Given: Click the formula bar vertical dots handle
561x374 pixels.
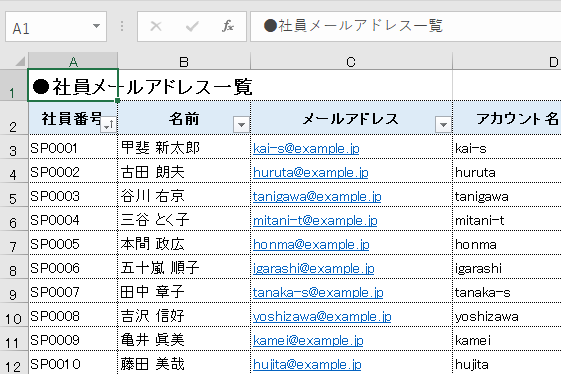Looking at the screenshot, I should point(122,26).
